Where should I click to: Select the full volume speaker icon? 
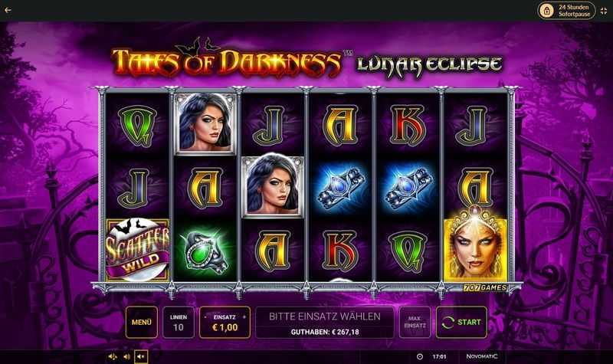tap(113, 356)
